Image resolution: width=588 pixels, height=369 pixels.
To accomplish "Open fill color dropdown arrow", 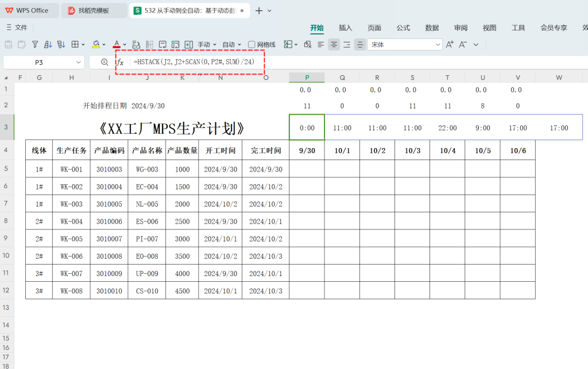I will (104, 45).
